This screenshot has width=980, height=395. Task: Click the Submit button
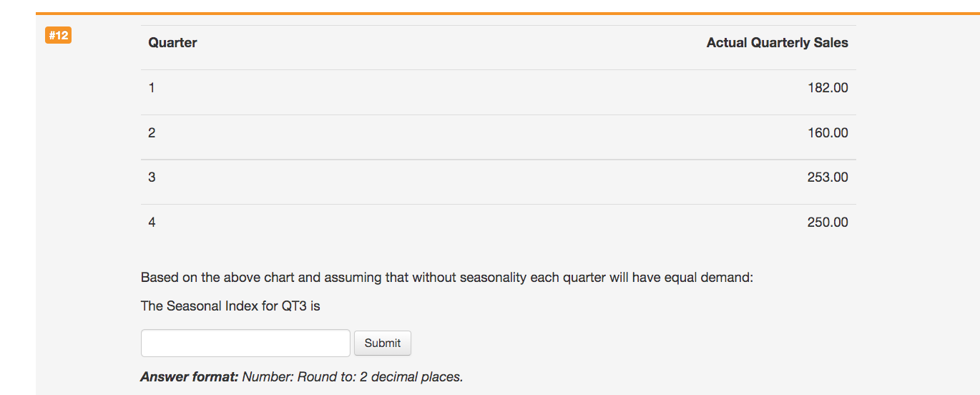click(383, 343)
